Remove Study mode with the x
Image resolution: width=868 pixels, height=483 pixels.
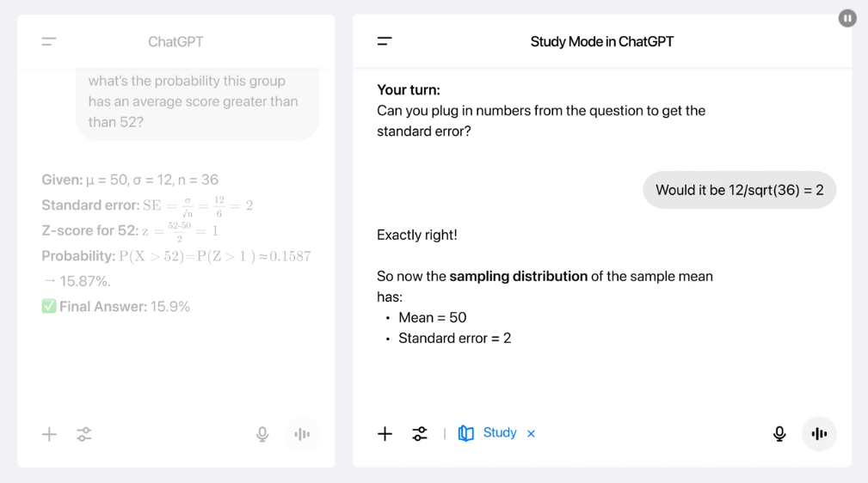(x=531, y=434)
